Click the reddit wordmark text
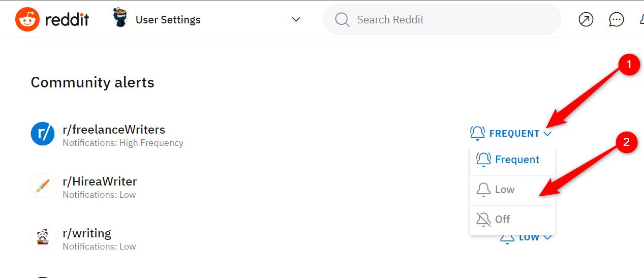This screenshot has height=278, width=644. pyautogui.click(x=67, y=20)
